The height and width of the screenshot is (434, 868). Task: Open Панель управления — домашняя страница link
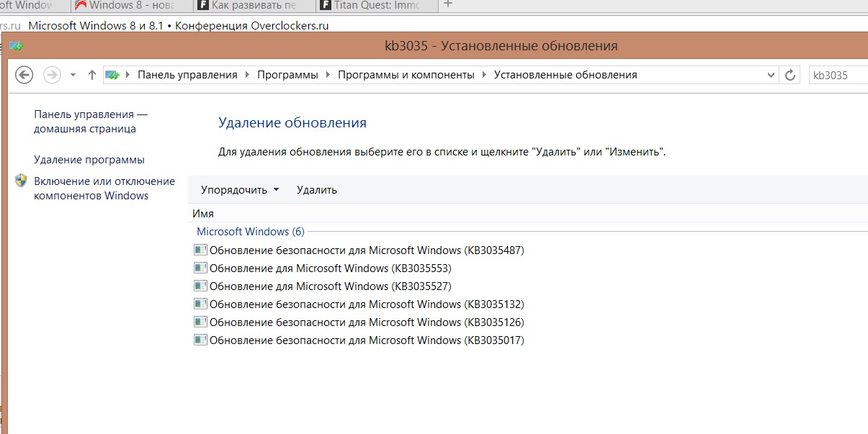point(91,122)
